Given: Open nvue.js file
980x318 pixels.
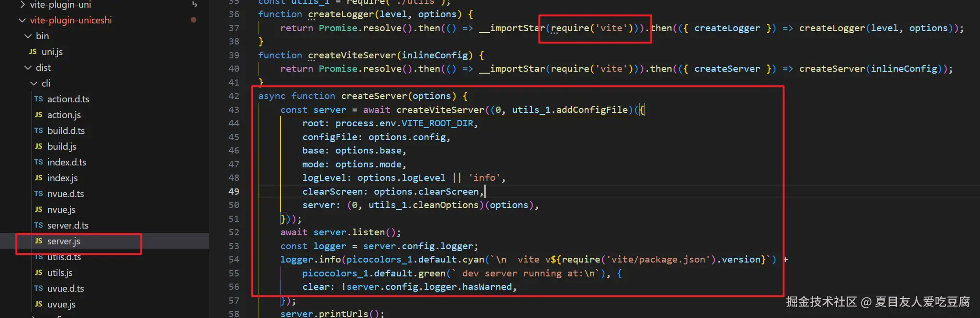Looking at the screenshot, I should [61, 209].
